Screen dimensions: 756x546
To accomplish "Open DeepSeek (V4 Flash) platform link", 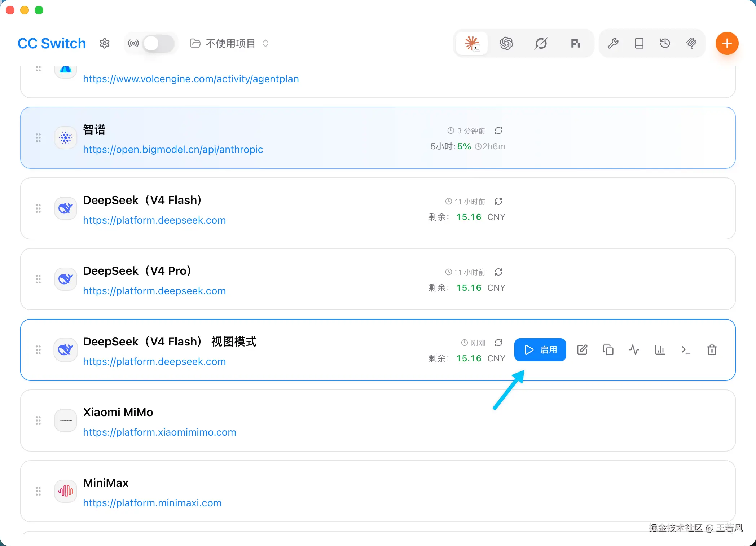I will point(154,220).
